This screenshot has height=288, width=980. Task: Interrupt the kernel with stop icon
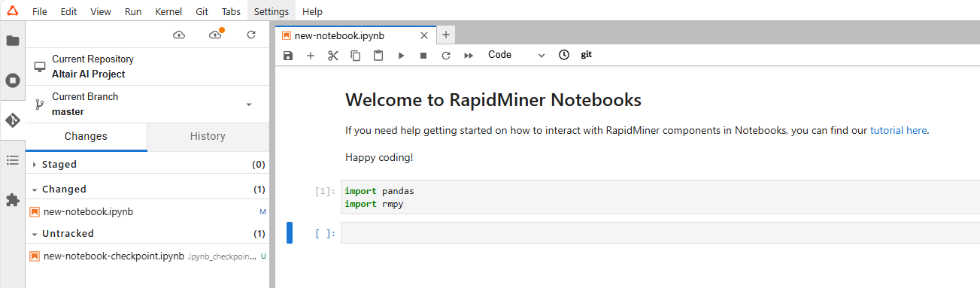pyautogui.click(x=423, y=56)
